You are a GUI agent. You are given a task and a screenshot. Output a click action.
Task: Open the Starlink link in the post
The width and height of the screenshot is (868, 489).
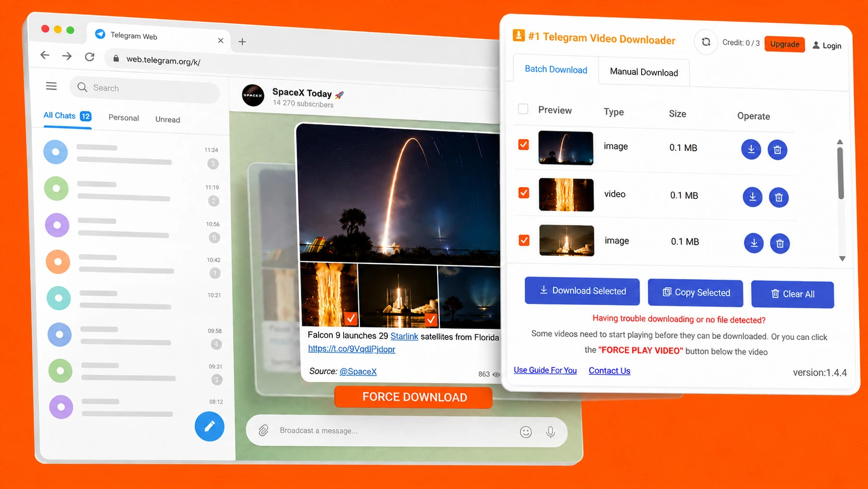404,336
